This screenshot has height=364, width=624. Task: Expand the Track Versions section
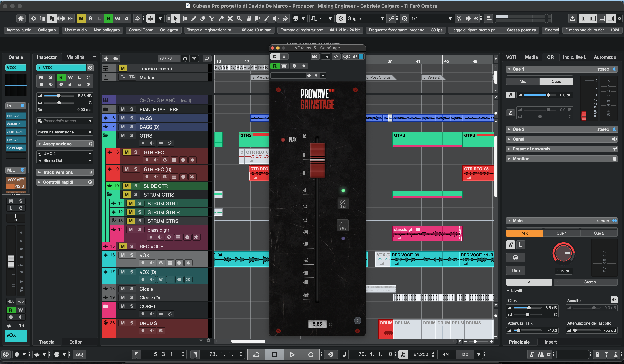[65, 172]
